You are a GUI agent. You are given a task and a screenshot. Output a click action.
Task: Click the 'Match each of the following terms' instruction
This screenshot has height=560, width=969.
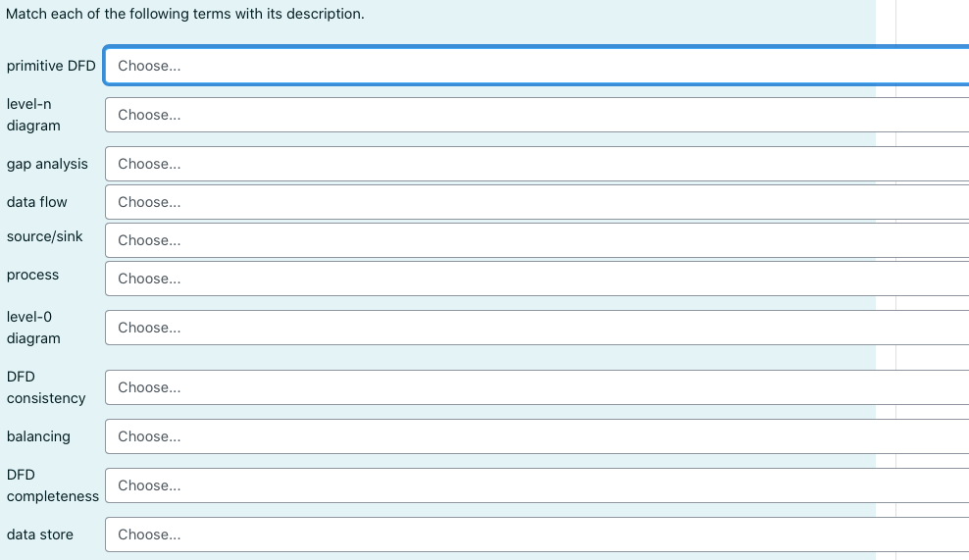tap(184, 14)
